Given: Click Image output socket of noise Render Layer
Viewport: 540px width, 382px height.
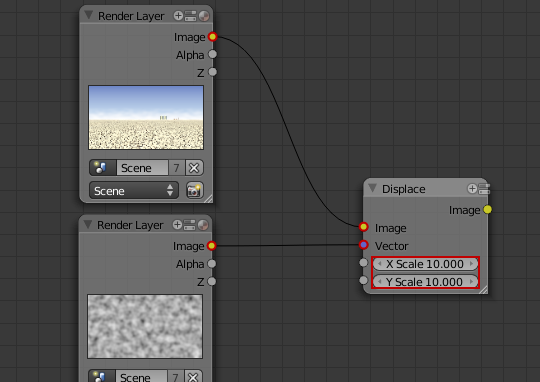Looking at the screenshot, I should pyautogui.click(x=211, y=246).
